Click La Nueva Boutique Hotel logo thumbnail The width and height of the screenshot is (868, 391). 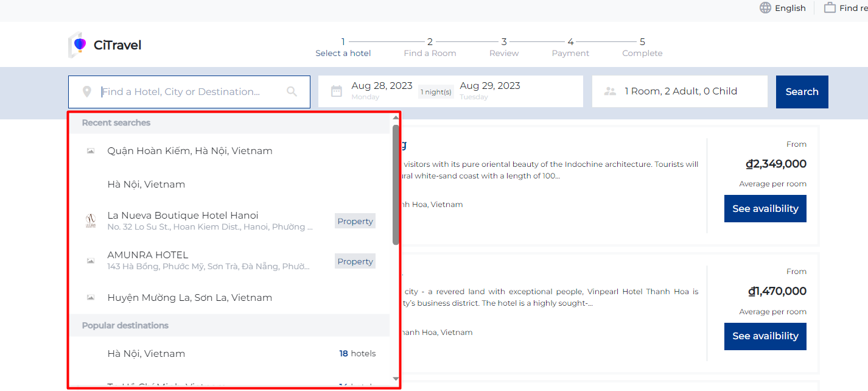point(91,221)
